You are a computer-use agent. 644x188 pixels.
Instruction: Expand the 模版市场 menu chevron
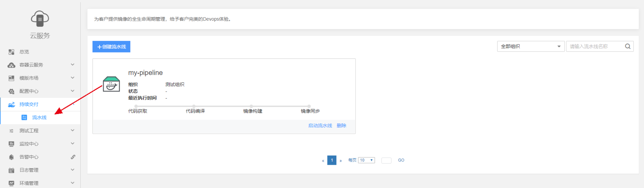(x=73, y=78)
